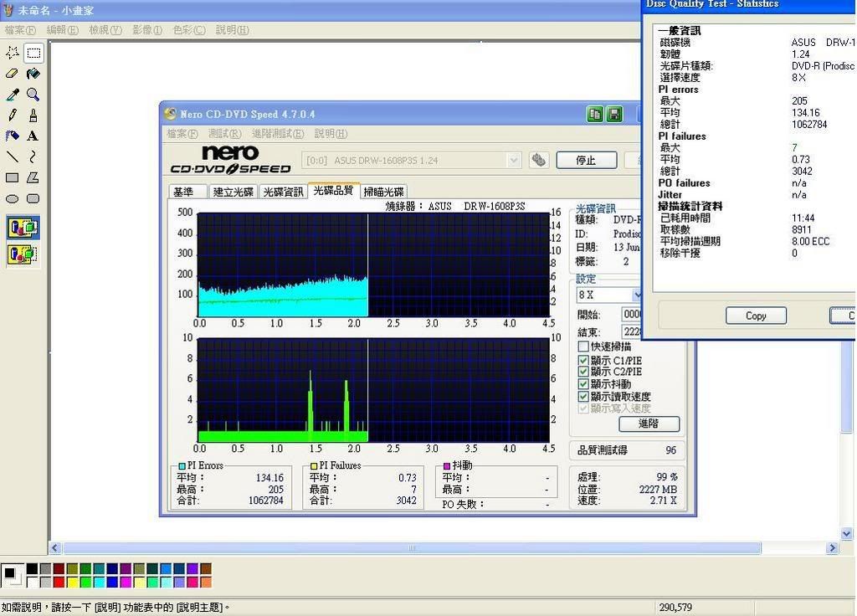Select the Text tool
The width and height of the screenshot is (857, 616).
pos(33,136)
